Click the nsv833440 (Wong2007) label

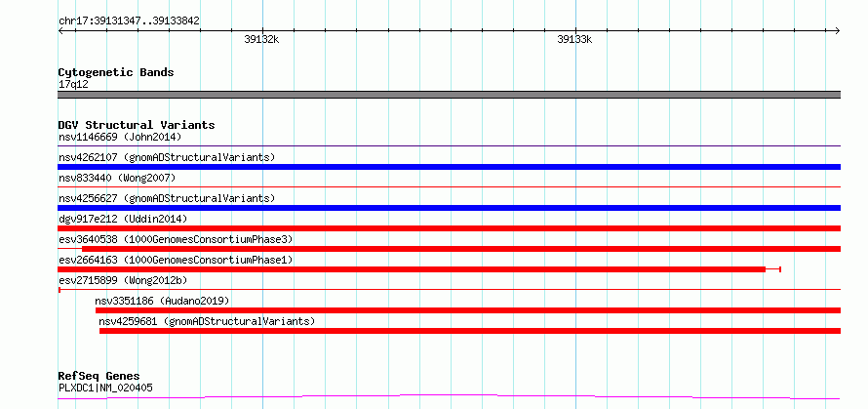click(x=117, y=178)
